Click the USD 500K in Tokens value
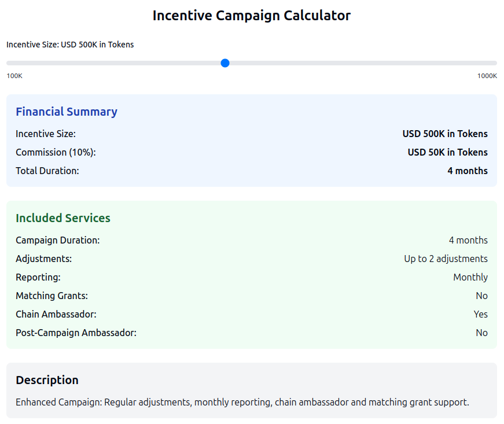 pos(444,134)
